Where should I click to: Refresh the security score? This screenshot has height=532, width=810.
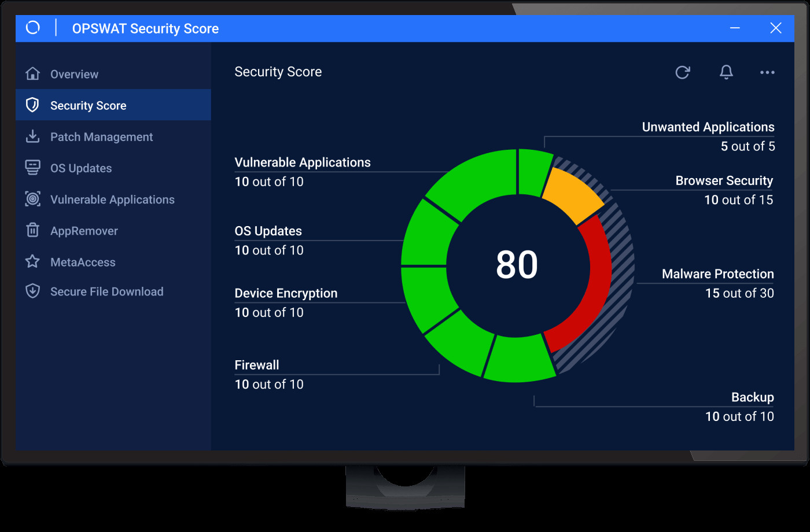coord(683,72)
